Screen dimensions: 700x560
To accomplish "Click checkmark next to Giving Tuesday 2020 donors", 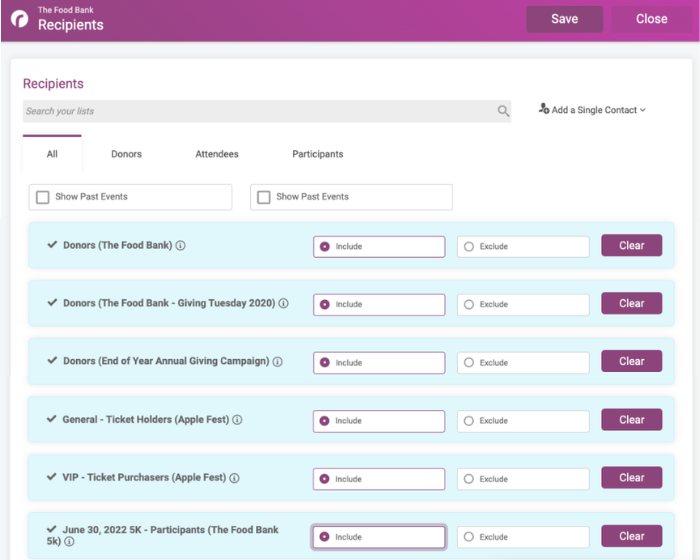I will coord(52,302).
